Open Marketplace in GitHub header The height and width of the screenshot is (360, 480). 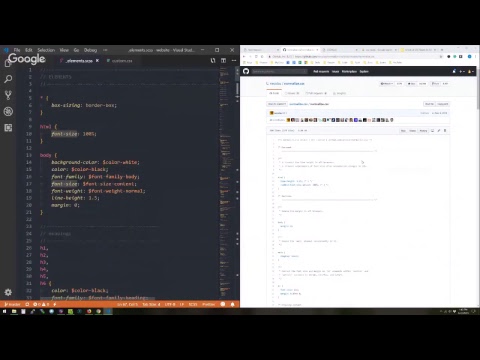[349, 71]
